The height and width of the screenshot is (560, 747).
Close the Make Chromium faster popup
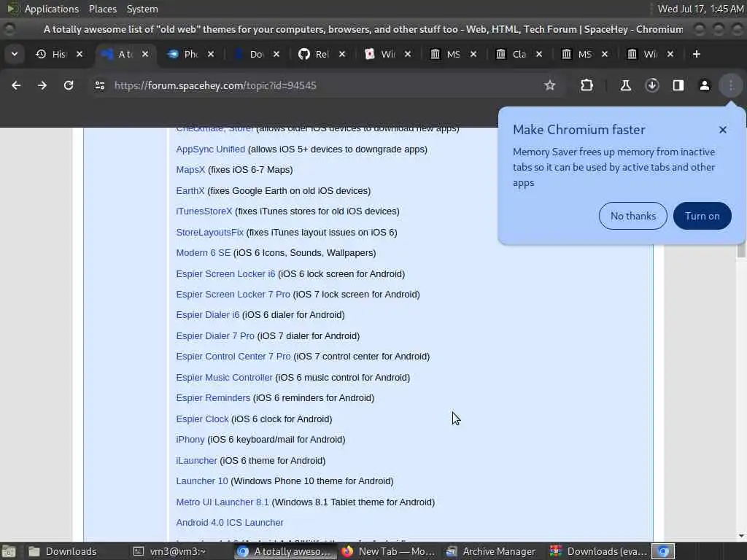723,130
